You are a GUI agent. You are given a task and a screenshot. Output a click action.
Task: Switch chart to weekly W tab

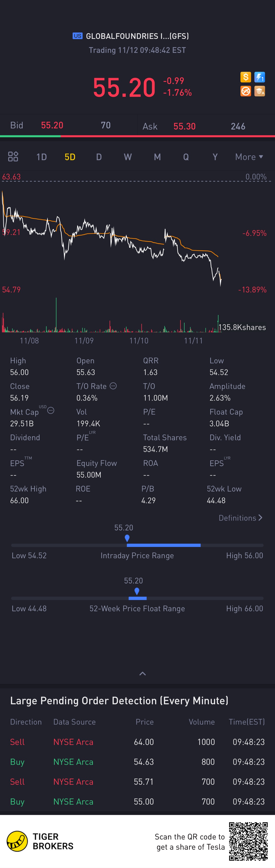128,157
